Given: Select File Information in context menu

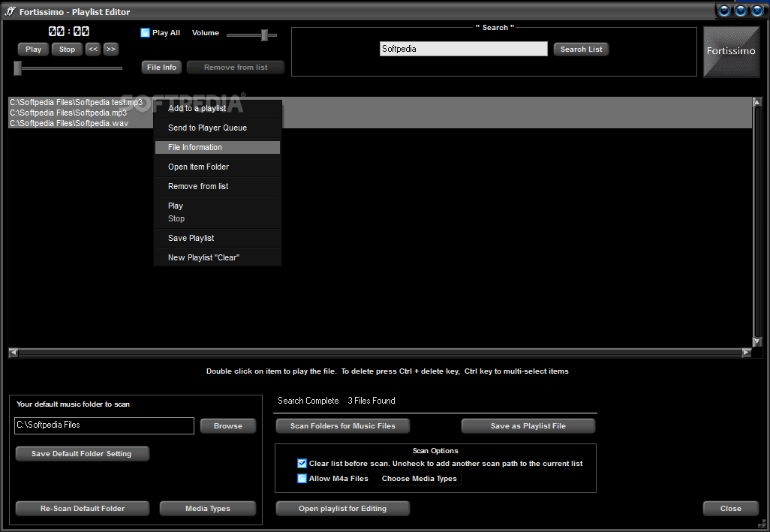Looking at the screenshot, I should click(x=218, y=147).
